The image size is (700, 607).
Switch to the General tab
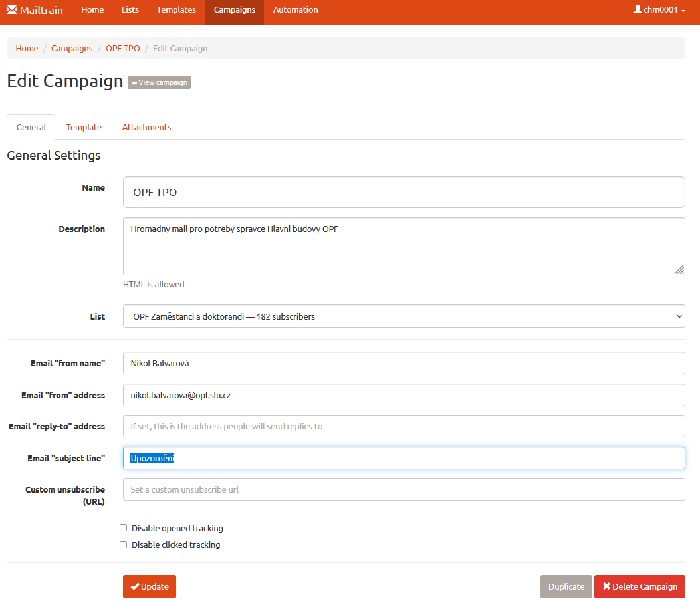pos(31,127)
